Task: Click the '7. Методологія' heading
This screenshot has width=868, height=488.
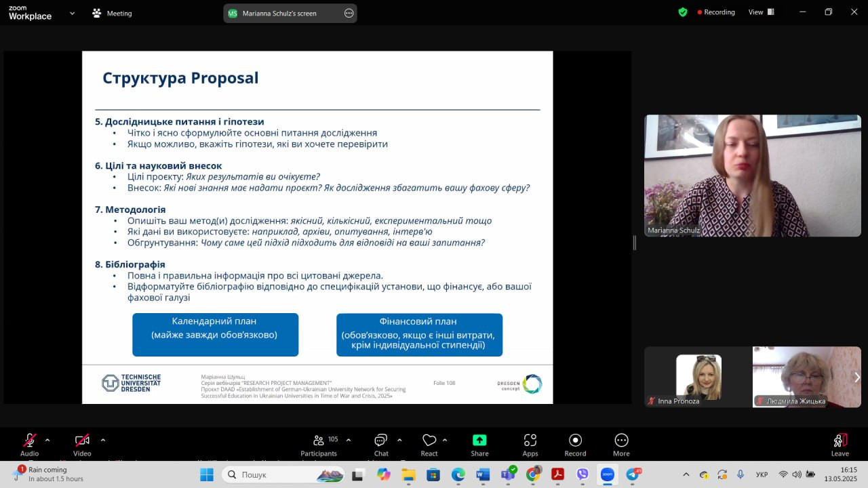Action: click(130, 209)
